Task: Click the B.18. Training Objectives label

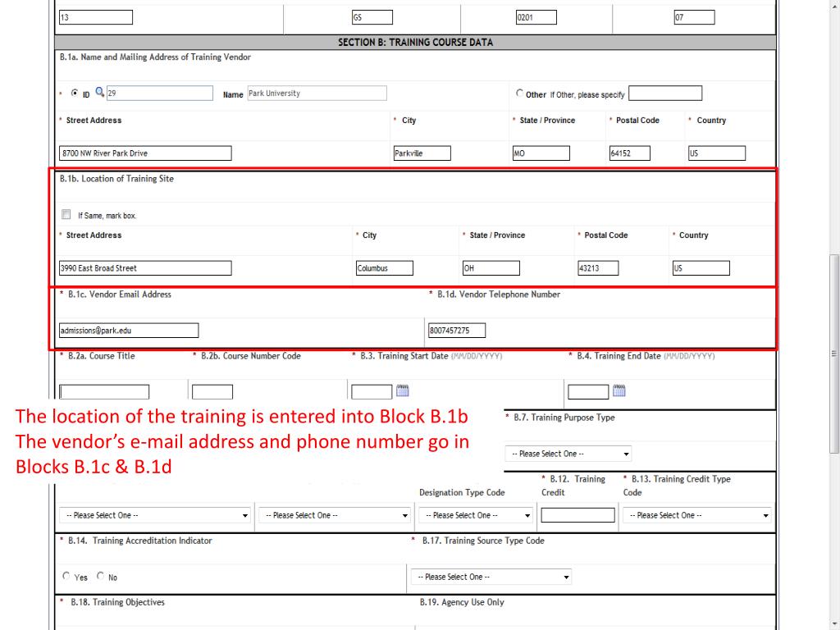Action: pos(118,603)
